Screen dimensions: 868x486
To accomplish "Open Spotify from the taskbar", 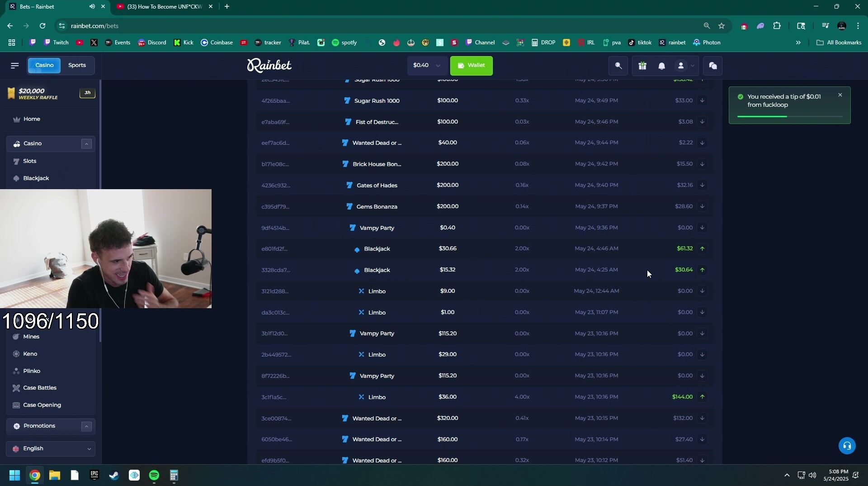I will pyautogui.click(x=154, y=476).
